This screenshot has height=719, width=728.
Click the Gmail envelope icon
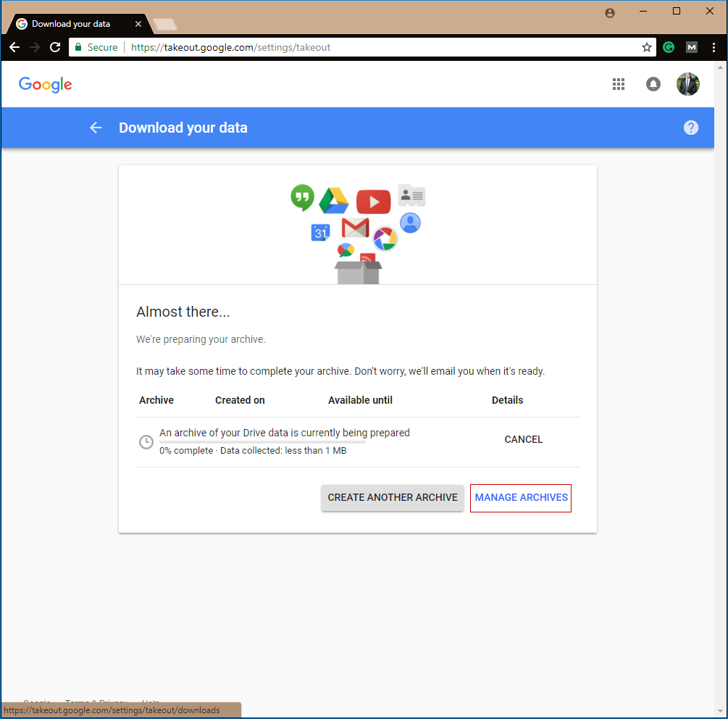(x=355, y=228)
